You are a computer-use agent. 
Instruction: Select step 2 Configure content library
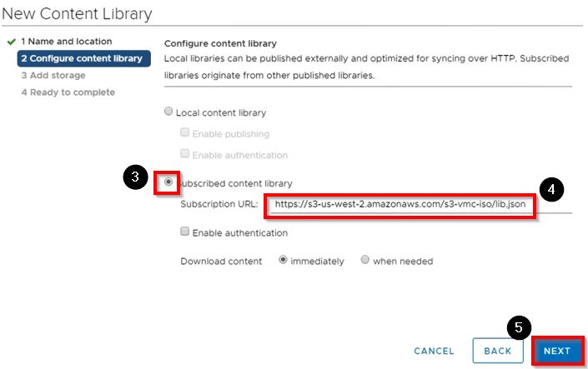pyautogui.click(x=82, y=58)
